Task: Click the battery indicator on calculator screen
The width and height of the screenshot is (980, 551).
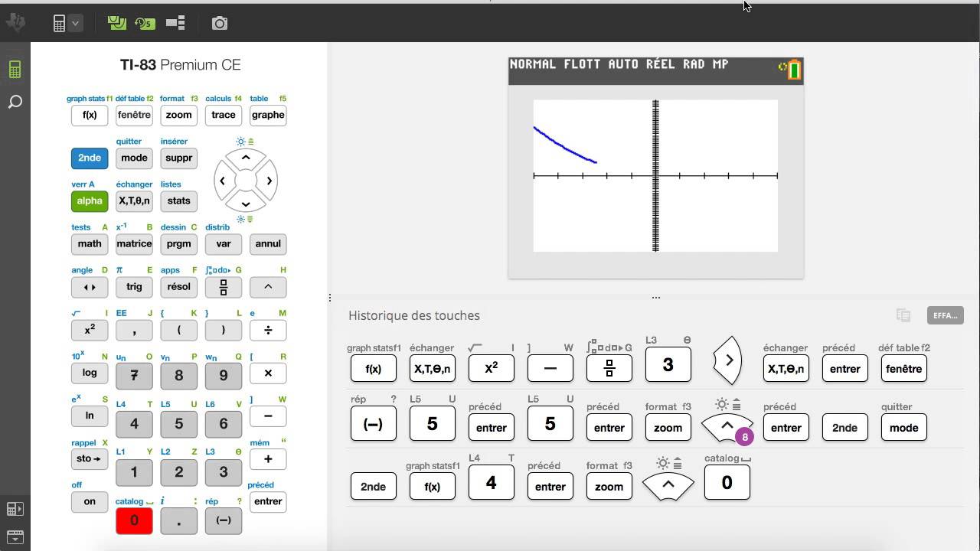Action: pyautogui.click(x=793, y=70)
